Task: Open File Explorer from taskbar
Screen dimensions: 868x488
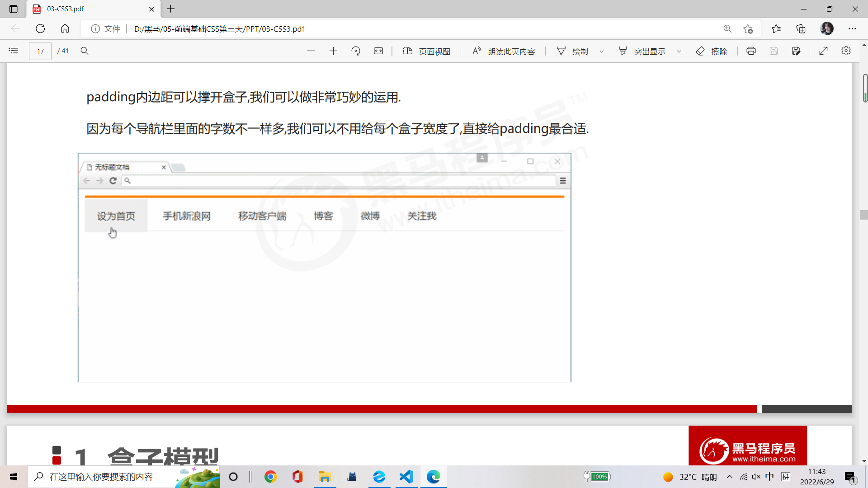Action: [x=325, y=477]
